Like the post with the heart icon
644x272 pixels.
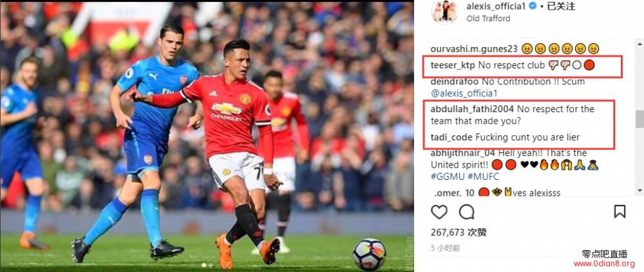point(439,211)
